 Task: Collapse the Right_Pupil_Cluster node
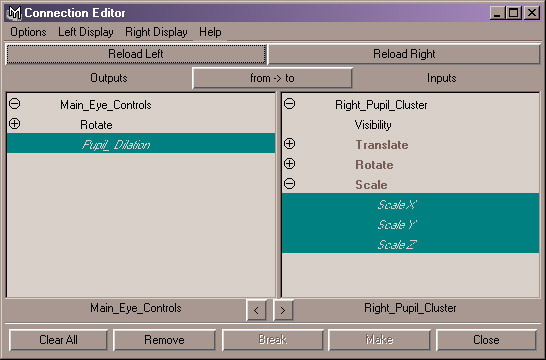(290, 104)
